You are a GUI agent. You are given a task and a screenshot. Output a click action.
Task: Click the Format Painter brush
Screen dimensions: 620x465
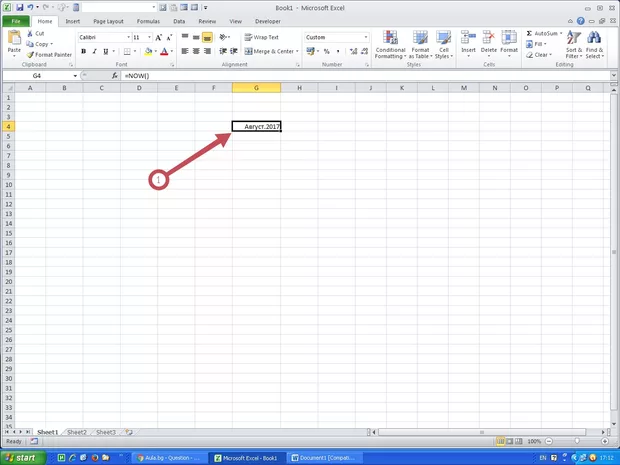[x=30, y=55]
